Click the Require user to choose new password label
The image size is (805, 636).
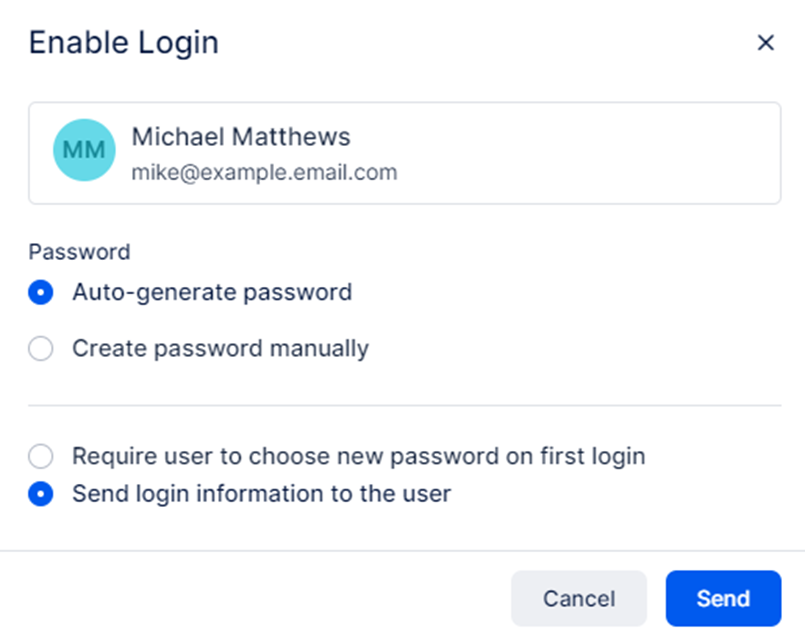(358, 457)
